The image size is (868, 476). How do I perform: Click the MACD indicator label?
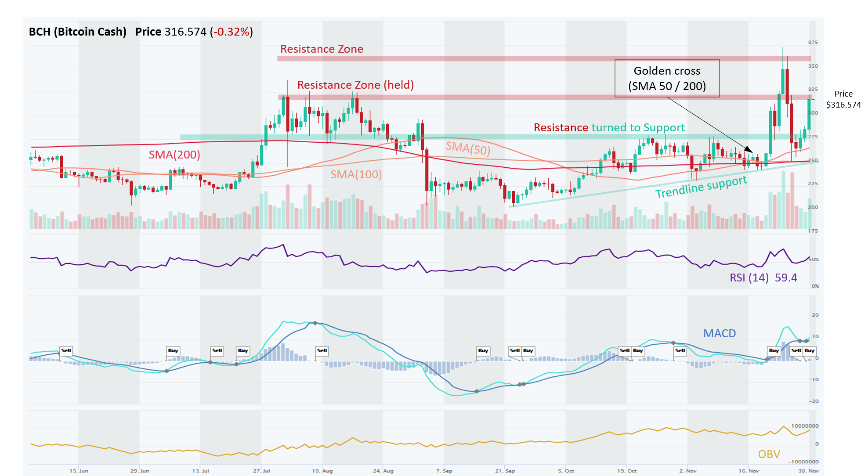point(719,333)
